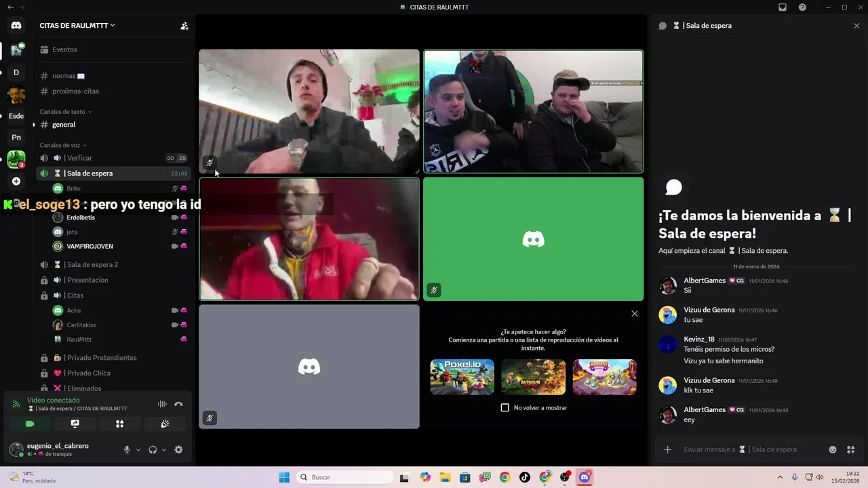Select the locked Citas voice channel

[x=113, y=296]
